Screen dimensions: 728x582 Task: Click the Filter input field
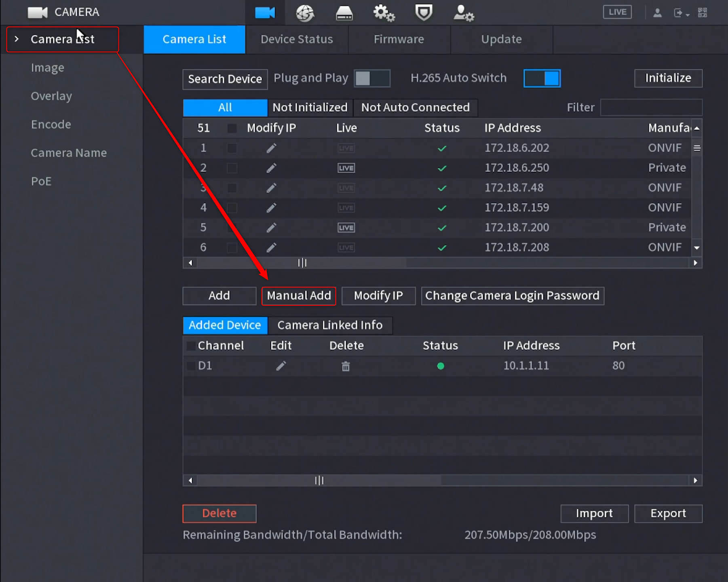651,108
